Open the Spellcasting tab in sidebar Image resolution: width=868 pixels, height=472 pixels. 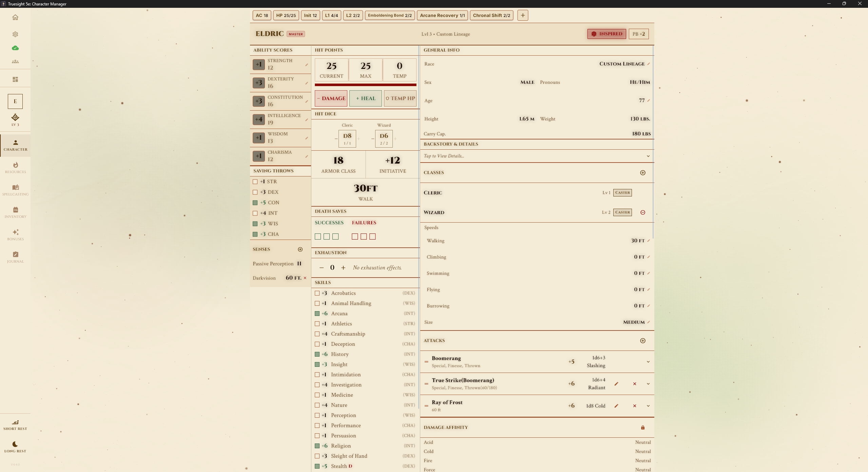click(15, 190)
